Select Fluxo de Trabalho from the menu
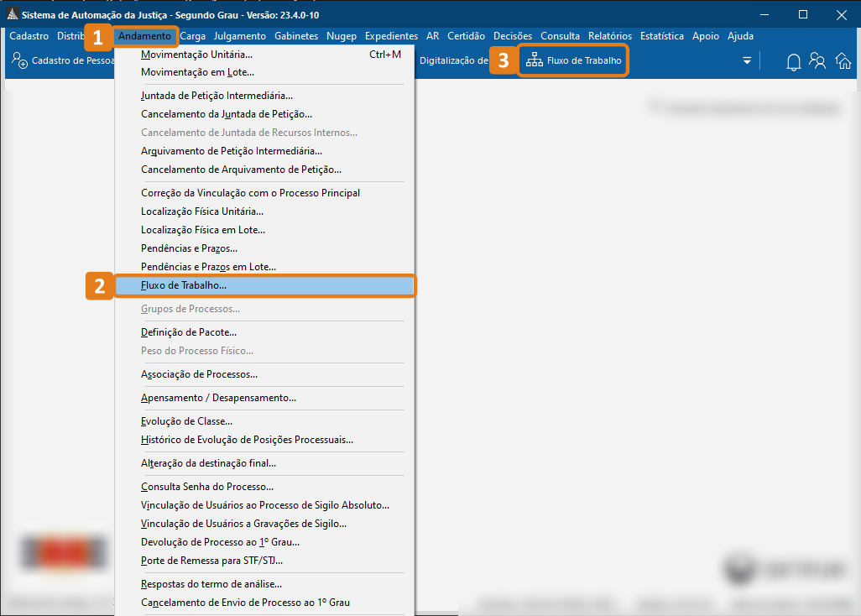 coord(184,285)
